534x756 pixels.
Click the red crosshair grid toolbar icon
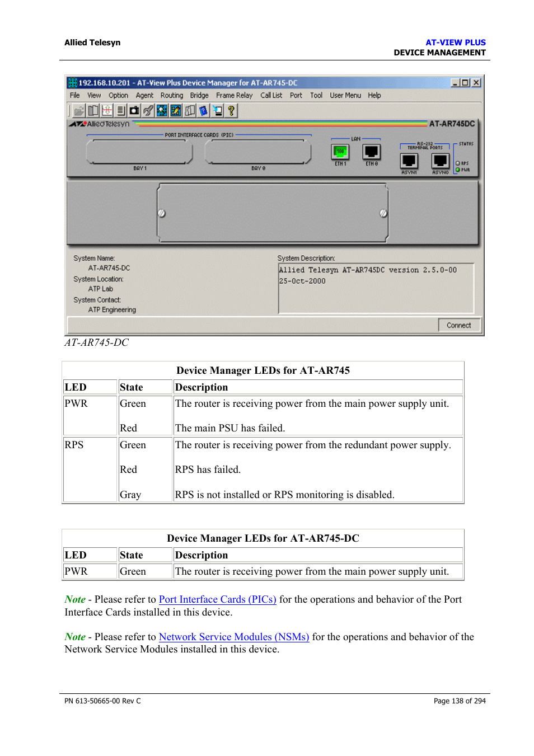click(107, 111)
